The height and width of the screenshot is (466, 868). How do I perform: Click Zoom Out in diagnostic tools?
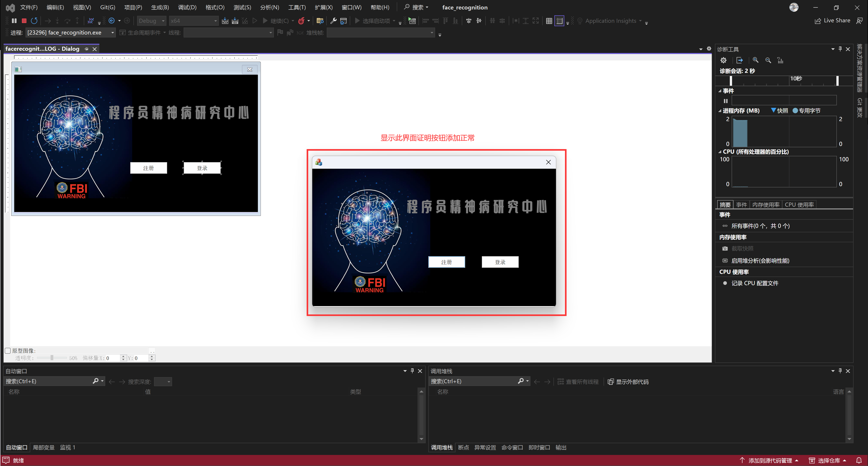(x=768, y=60)
